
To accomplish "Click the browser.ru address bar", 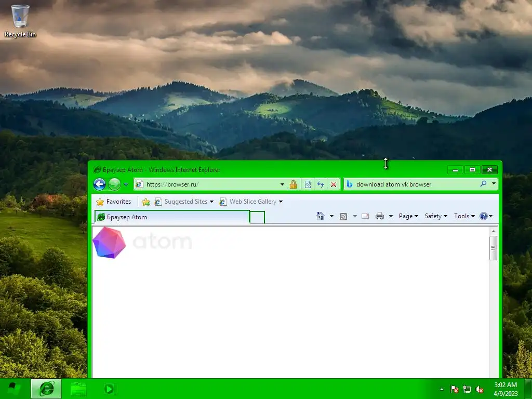I will click(x=210, y=184).
